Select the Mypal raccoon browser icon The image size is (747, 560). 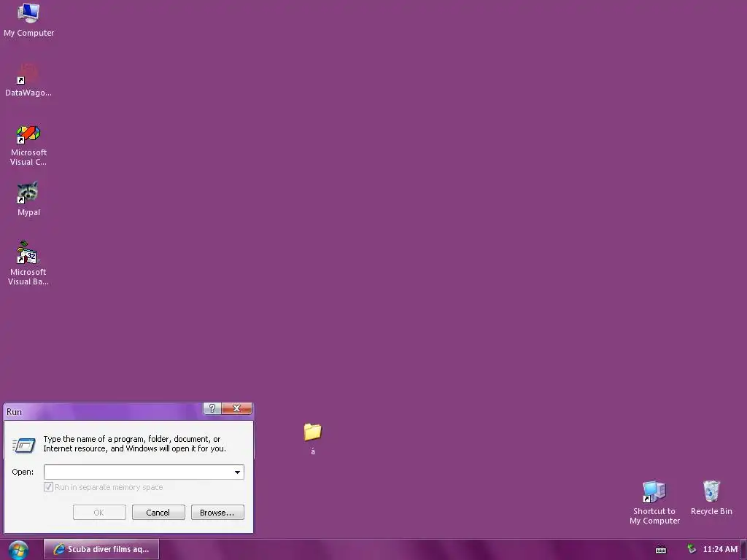[x=28, y=199]
